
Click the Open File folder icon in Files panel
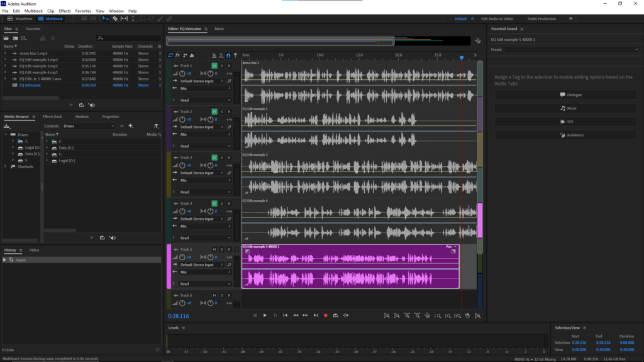(7, 38)
